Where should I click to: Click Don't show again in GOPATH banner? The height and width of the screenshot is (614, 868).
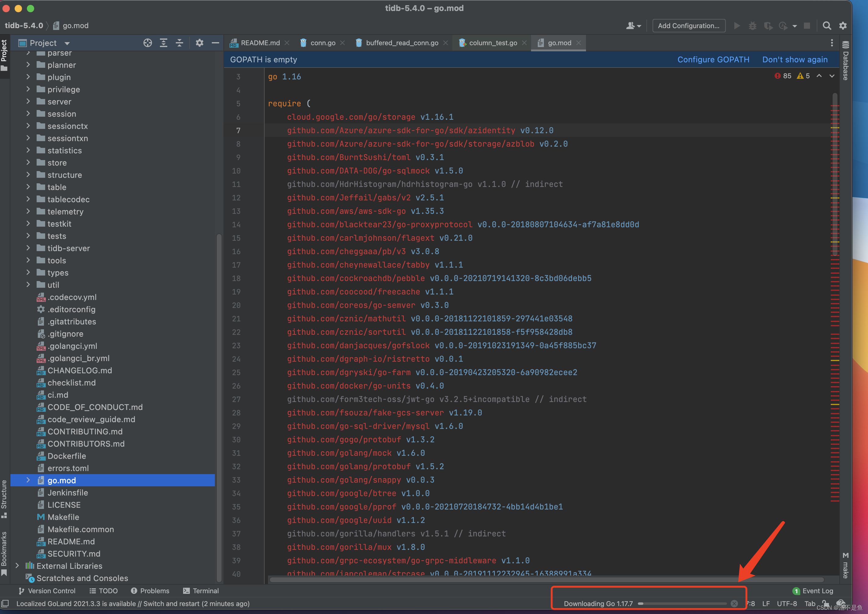coord(794,60)
